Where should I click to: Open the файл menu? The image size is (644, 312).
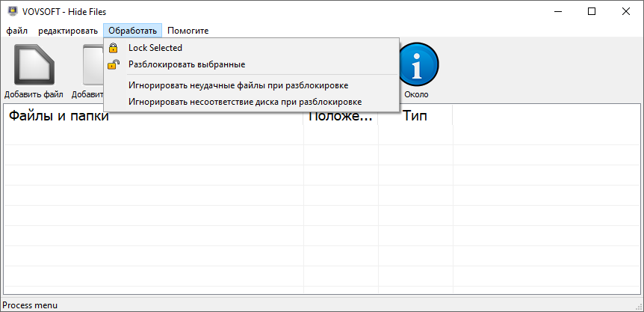[x=17, y=31]
